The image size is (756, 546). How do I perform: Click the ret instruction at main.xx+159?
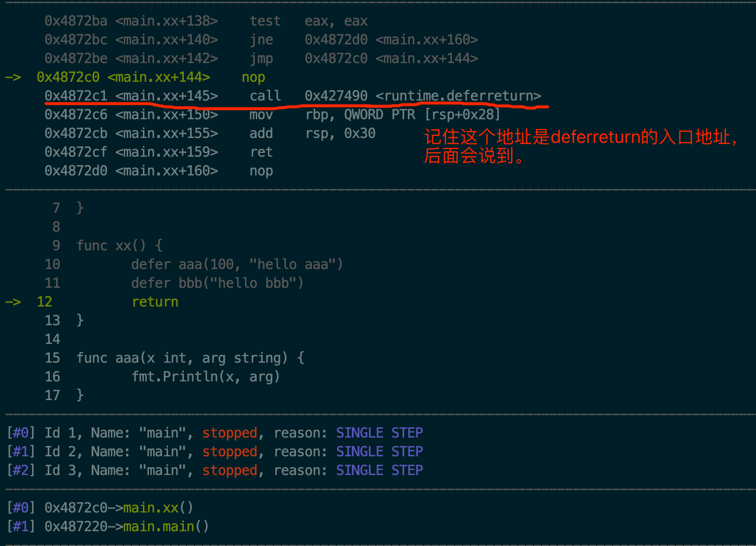coord(261,152)
